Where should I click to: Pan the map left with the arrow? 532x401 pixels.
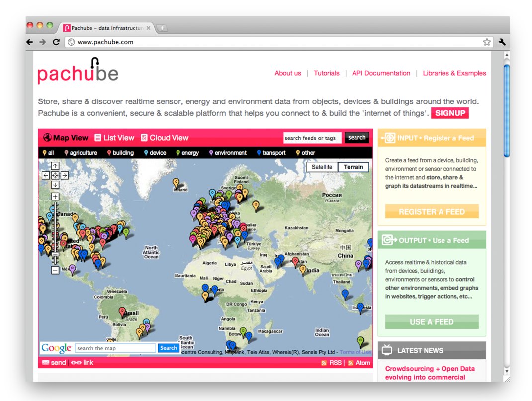46,175
